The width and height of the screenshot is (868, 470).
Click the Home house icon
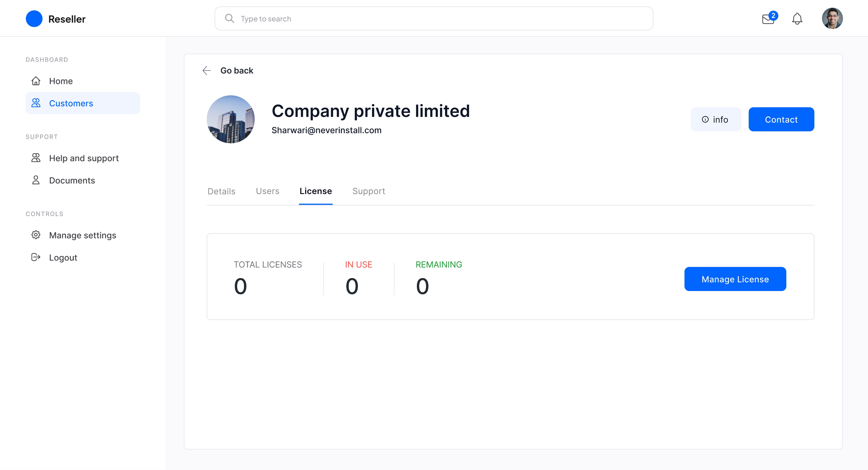click(x=36, y=81)
